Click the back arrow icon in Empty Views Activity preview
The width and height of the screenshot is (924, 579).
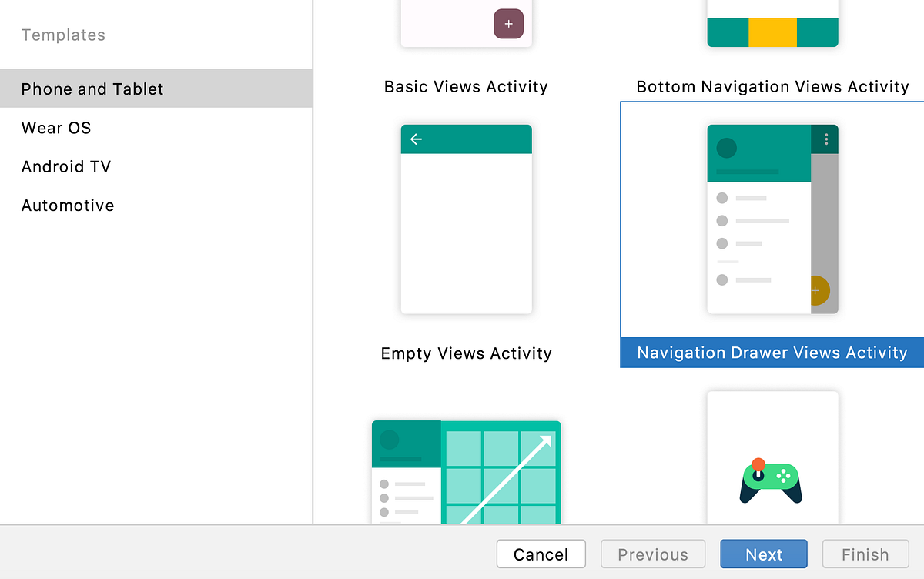(416, 139)
